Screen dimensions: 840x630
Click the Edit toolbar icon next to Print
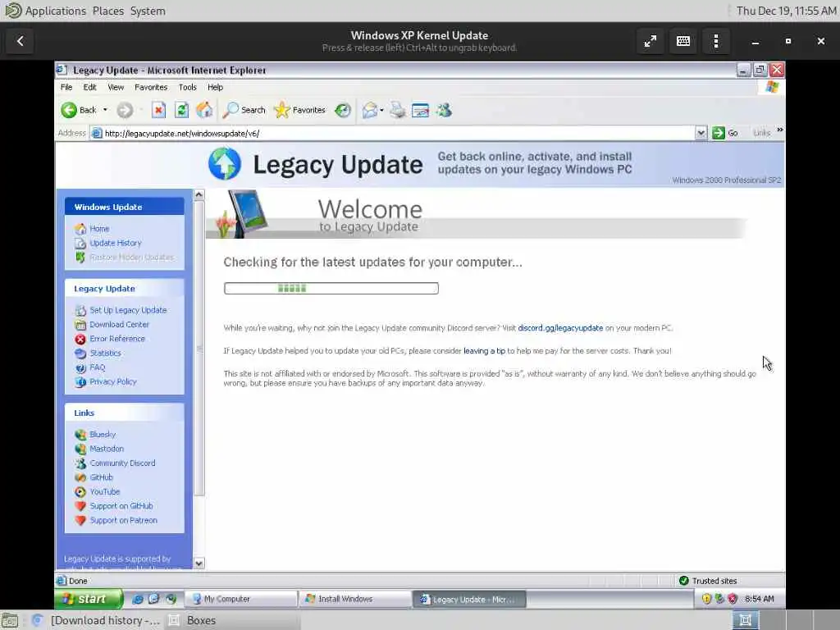(x=421, y=111)
